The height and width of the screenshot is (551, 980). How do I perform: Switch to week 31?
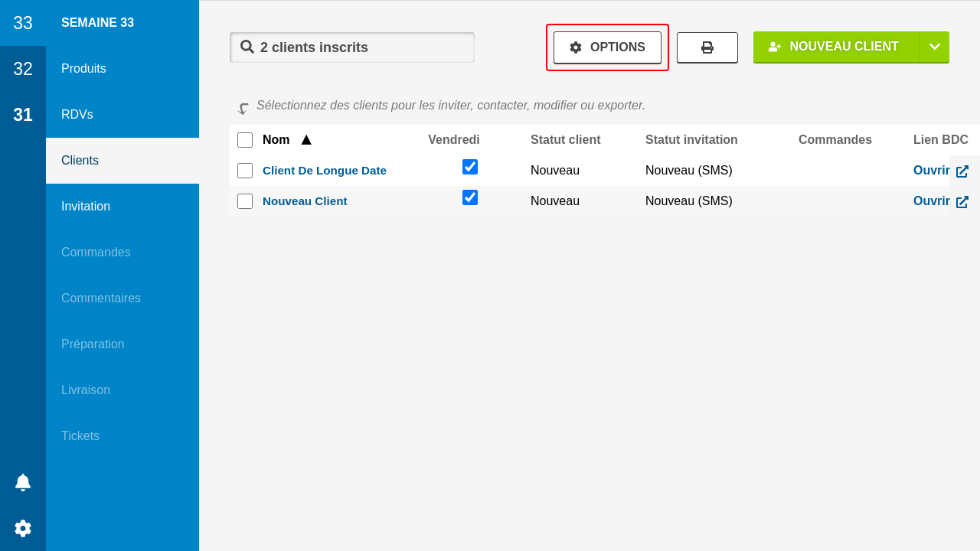23,115
